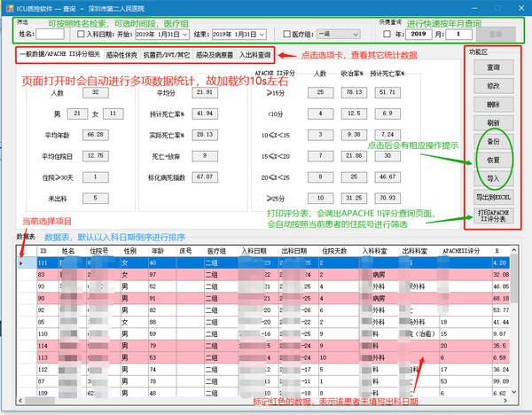Click the 刷新 (refresh) button

pos(492,123)
